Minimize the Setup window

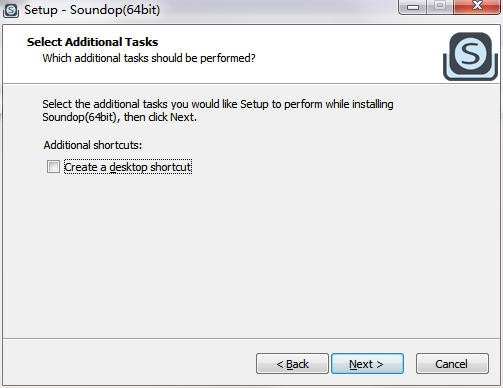point(413,7)
